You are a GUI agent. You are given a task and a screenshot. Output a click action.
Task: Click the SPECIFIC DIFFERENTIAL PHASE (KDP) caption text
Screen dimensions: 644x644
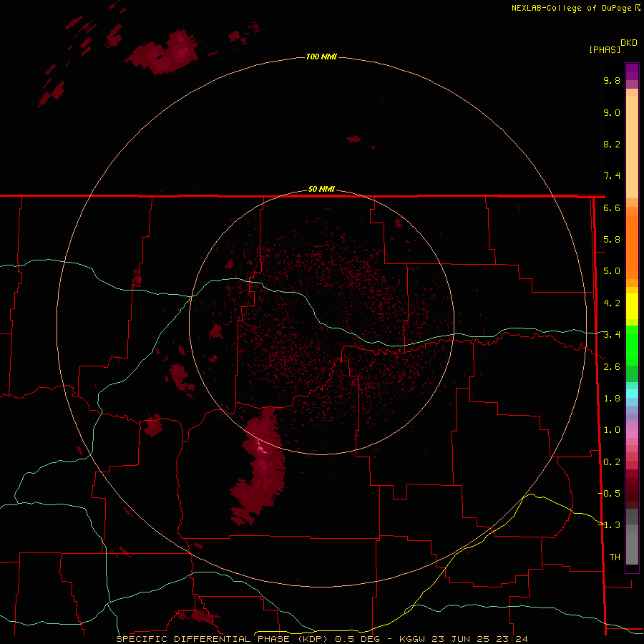pos(222,639)
